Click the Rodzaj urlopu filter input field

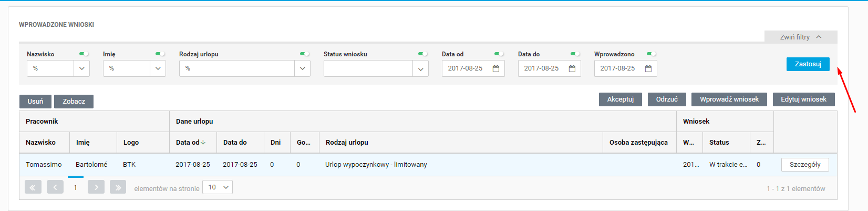[x=236, y=68]
